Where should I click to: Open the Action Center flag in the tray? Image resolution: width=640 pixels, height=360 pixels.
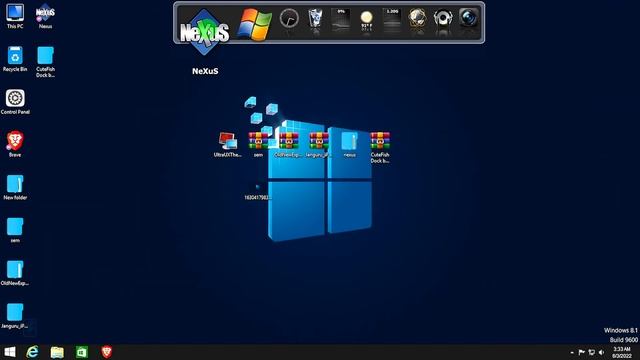(x=582, y=352)
